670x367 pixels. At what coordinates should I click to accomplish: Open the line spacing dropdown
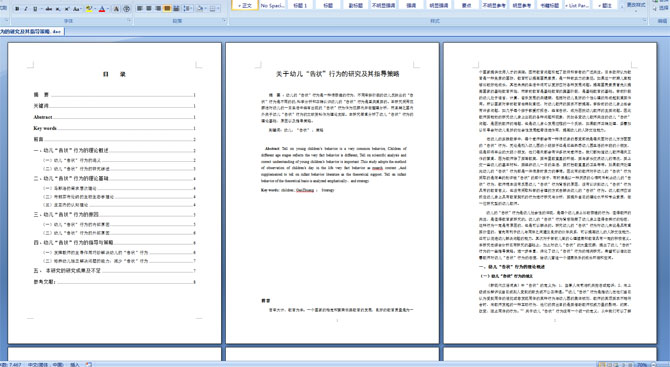(x=187, y=9)
